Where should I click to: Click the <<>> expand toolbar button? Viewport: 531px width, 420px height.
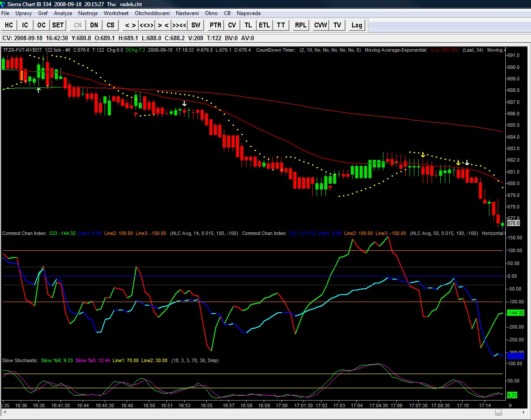point(147,25)
